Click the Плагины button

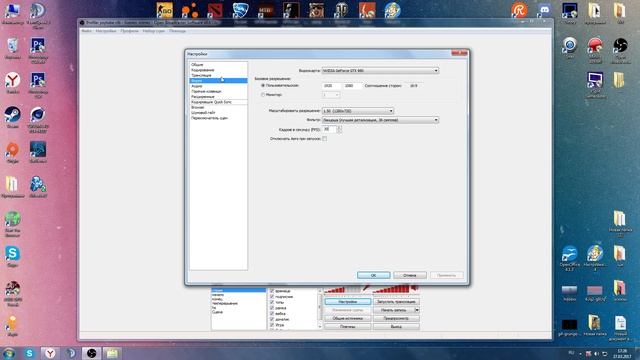(x=348, y=327)
